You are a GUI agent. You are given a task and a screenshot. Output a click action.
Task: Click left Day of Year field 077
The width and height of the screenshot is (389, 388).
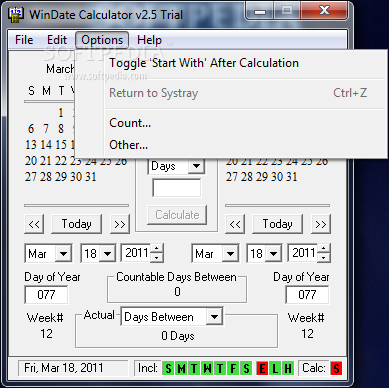click(x=46, y=295)
